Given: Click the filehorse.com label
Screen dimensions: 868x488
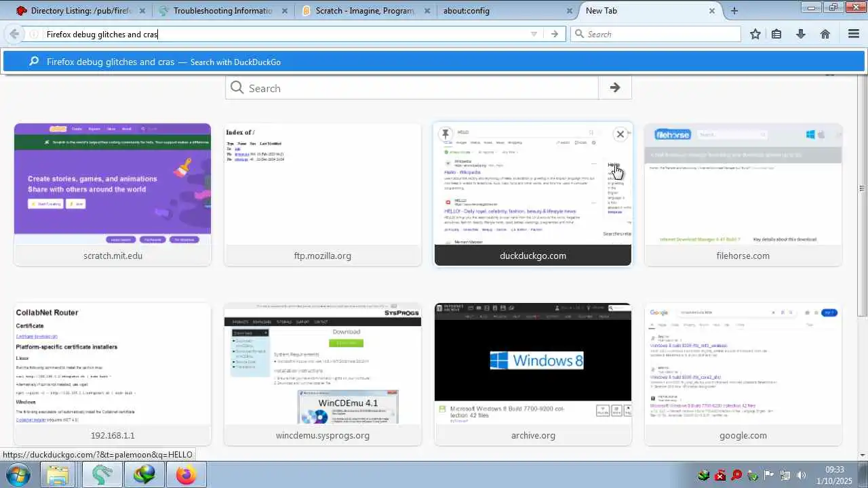Looking at the screenshot, I should click(x=743, y=256).
